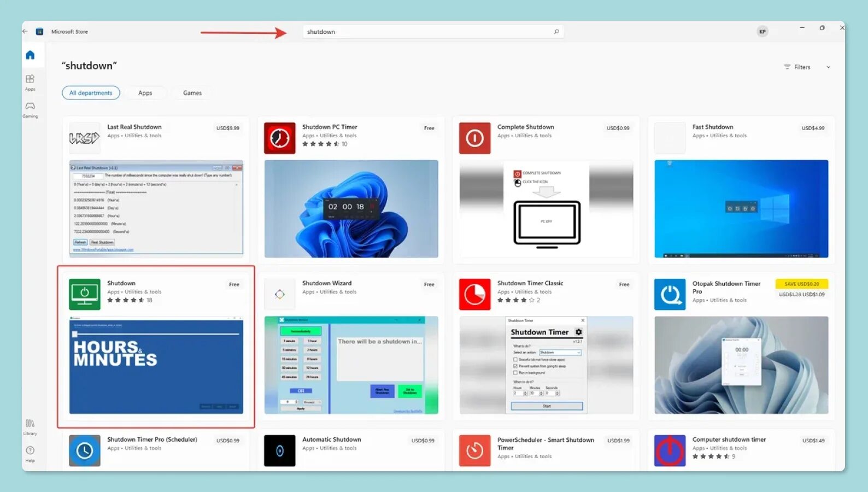Open Complete Shutdown screenshot preview
Viewport: 868px width, 492px height.
(x=547, y=209)
